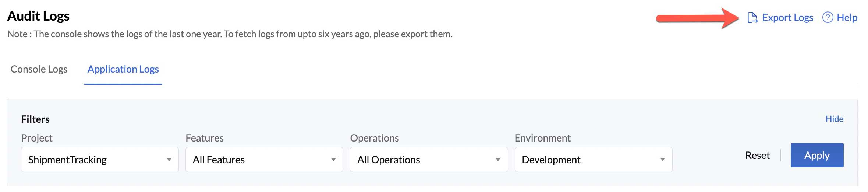Click the note about exporting older logs
This screenshot has height=192, width=868.
[x=230, y=34]
